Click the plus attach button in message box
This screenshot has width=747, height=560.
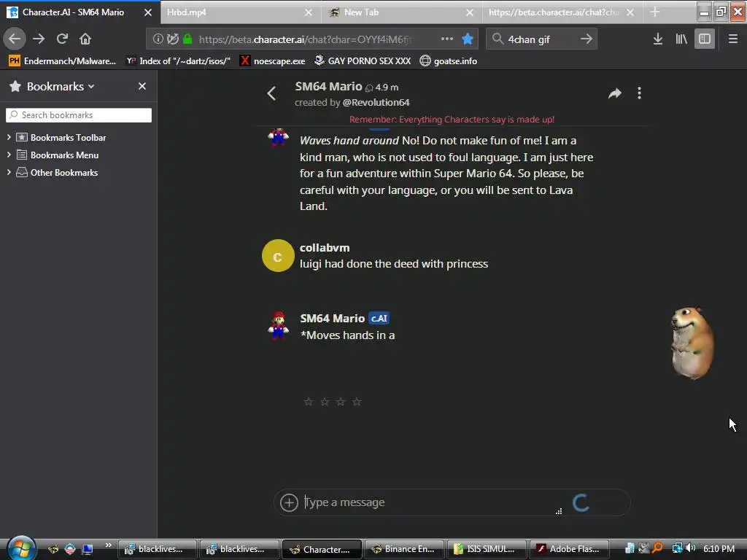click(289, 502)
